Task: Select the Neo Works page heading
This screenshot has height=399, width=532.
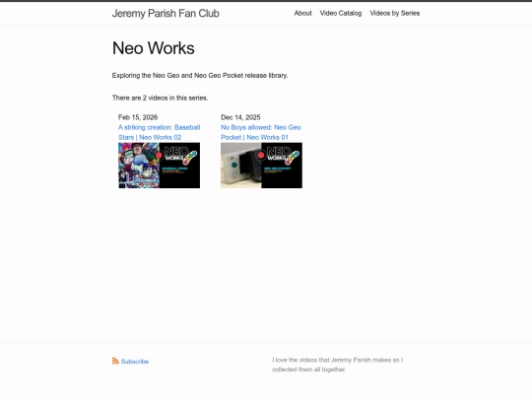Action: pyautogui.click(x=154, y=48)
